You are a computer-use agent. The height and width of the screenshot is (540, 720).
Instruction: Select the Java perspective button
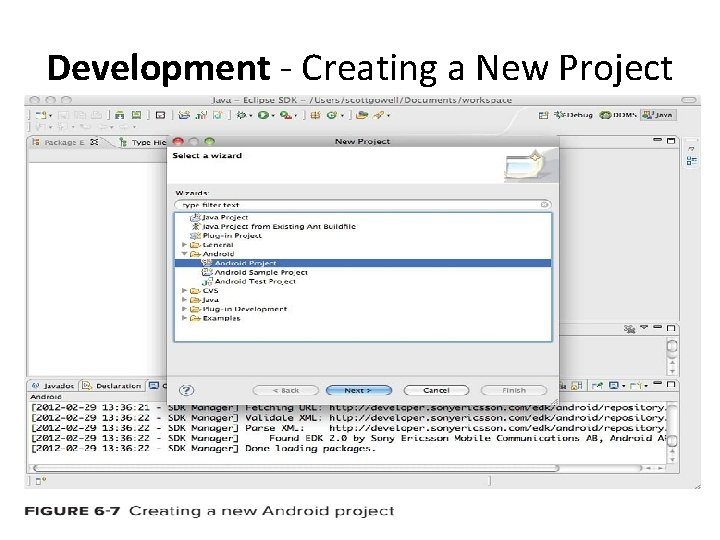point(658,115)
